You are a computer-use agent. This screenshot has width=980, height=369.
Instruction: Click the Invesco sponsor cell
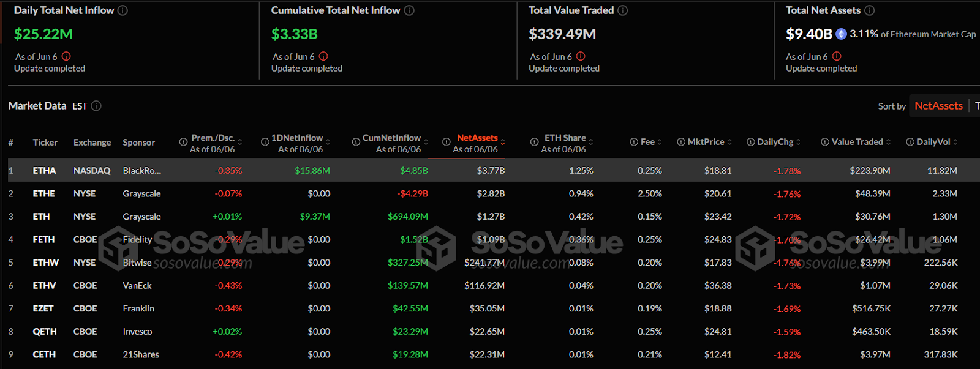point(137,332)
